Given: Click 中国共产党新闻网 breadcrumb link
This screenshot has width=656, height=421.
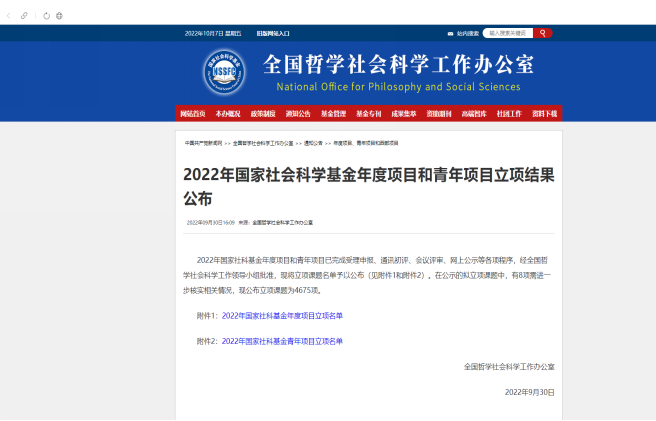Looking at the screenshot, I should tap(204, 143).
